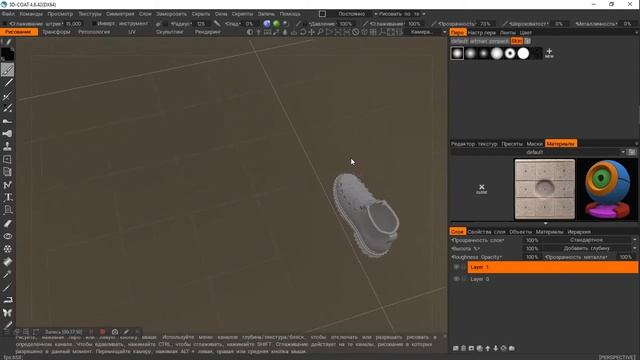
Task: Toggle the Инверт. инструмент checkbox
Action: [94, 24]
